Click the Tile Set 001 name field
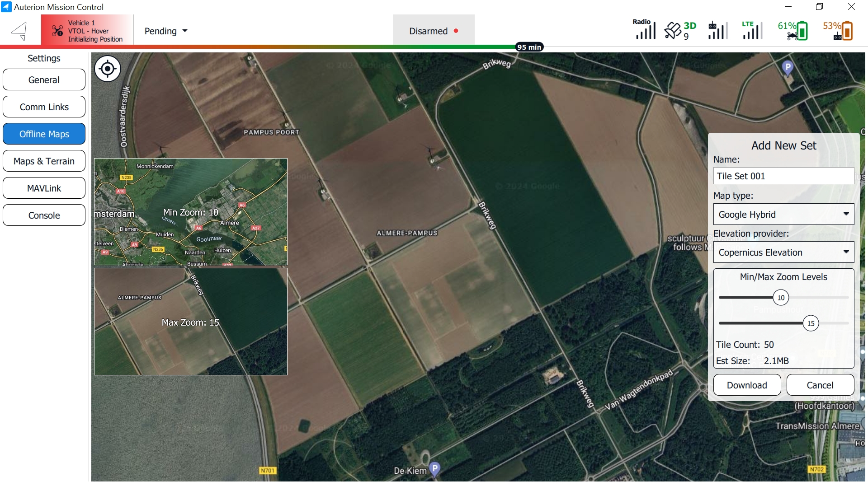Screen dimensions: 868x486 (x=783, y=176)
